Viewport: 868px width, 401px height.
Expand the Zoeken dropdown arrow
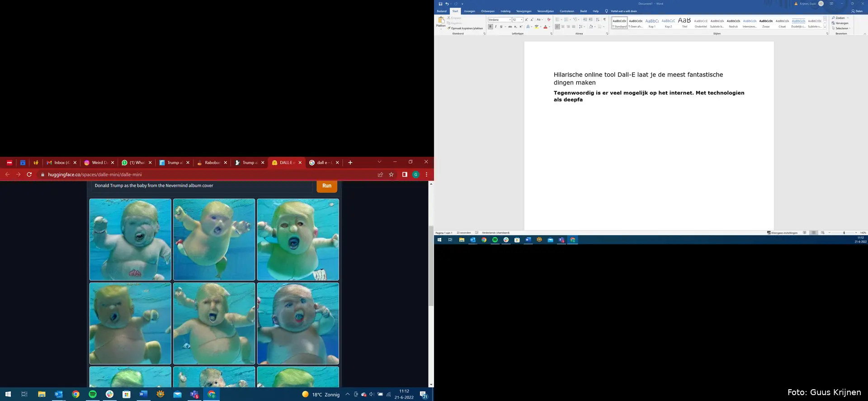848,18
